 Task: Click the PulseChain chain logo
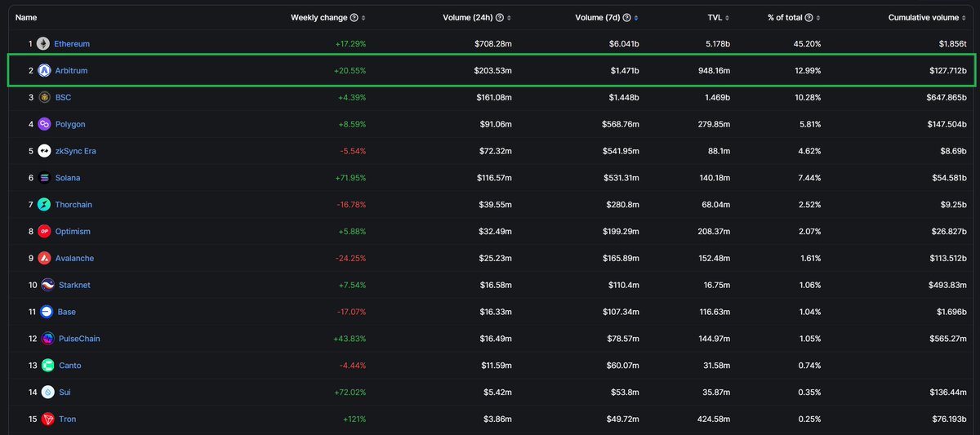(47, 339)
